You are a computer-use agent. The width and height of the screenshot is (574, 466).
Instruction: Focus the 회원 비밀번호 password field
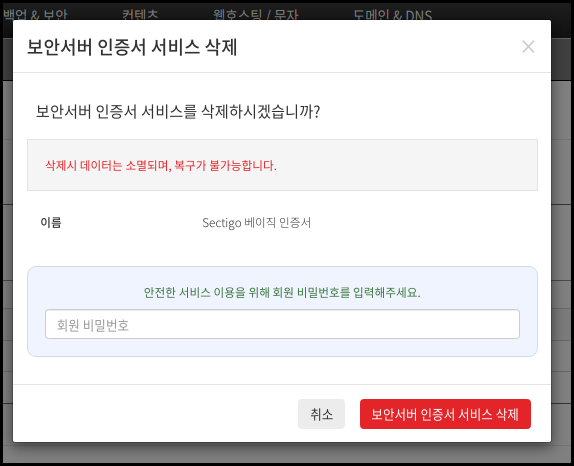[282, 324]
